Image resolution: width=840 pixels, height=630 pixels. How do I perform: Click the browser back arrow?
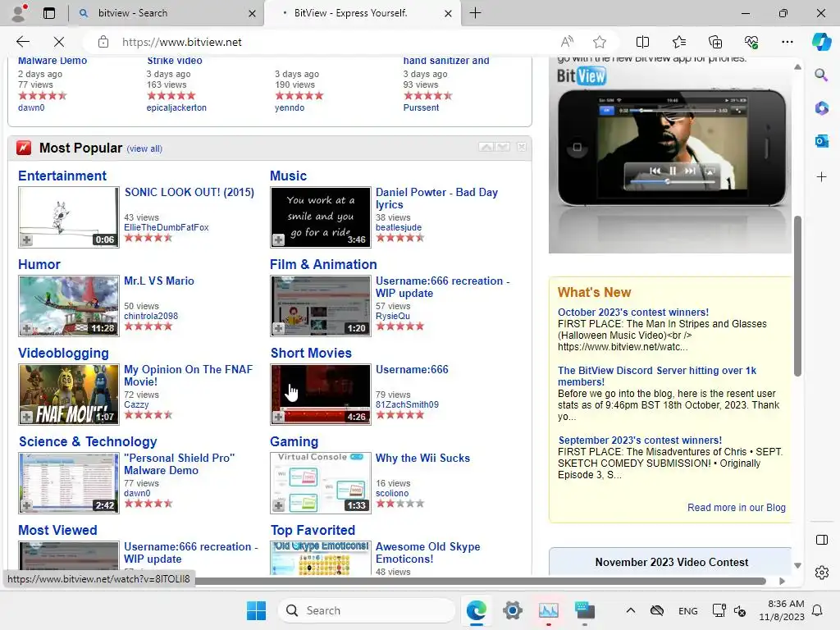pyautogui.click(x=22, y=42)
